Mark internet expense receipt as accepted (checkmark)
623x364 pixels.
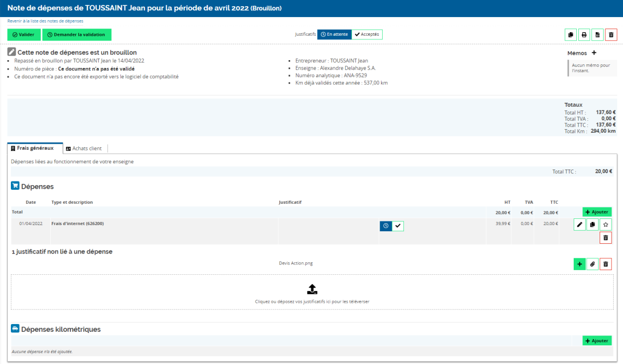pos(398,226)
